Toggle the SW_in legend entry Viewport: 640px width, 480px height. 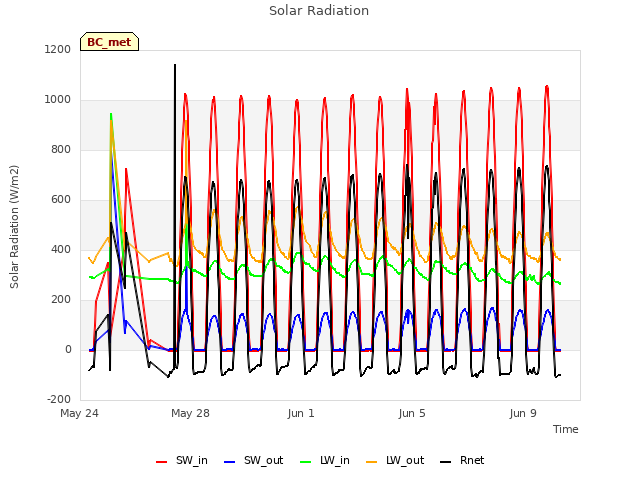click(x=182, y=461)
